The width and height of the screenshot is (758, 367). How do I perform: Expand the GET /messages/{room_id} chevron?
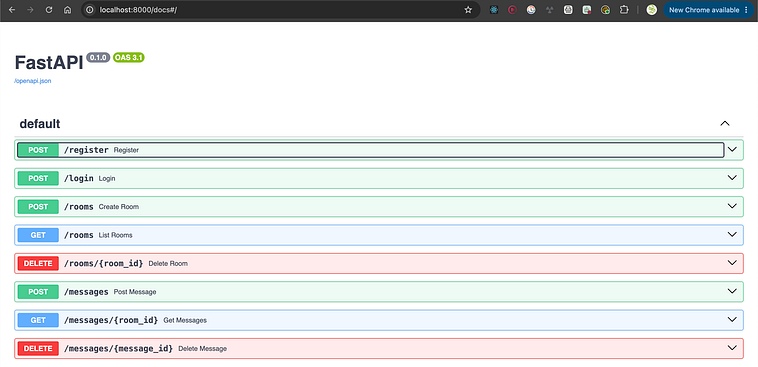[732, 320]
